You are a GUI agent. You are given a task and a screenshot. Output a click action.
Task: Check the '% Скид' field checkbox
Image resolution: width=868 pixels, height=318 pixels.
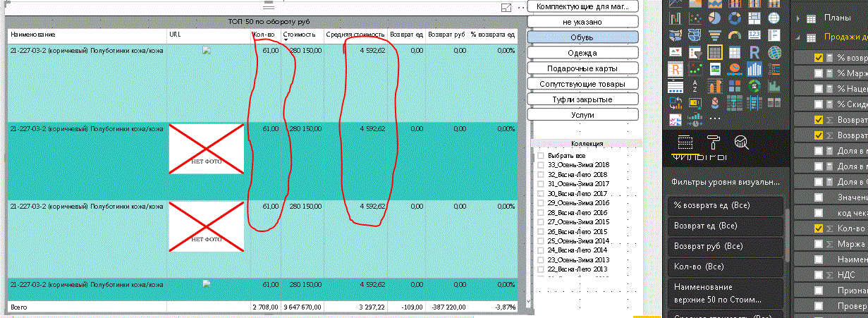click(x=818, y=104)
